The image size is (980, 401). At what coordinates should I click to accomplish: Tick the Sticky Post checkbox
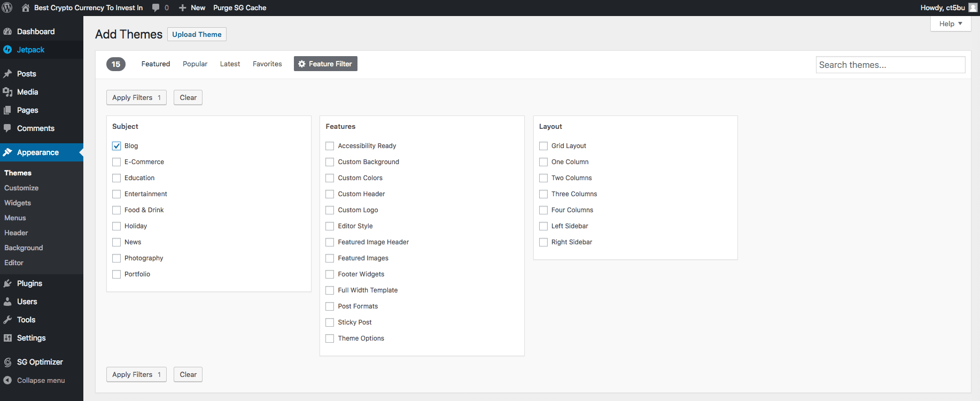pos(330,322)
